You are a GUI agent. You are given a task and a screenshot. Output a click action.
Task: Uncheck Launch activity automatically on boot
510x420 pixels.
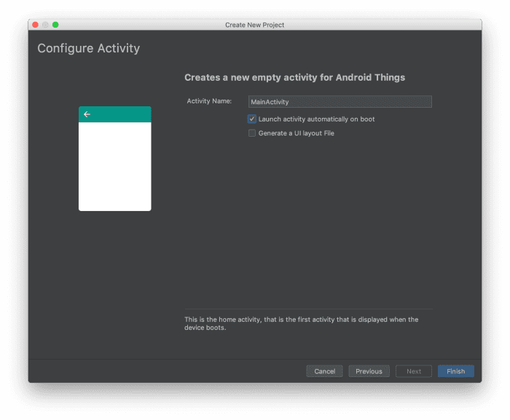coord(252,119)
